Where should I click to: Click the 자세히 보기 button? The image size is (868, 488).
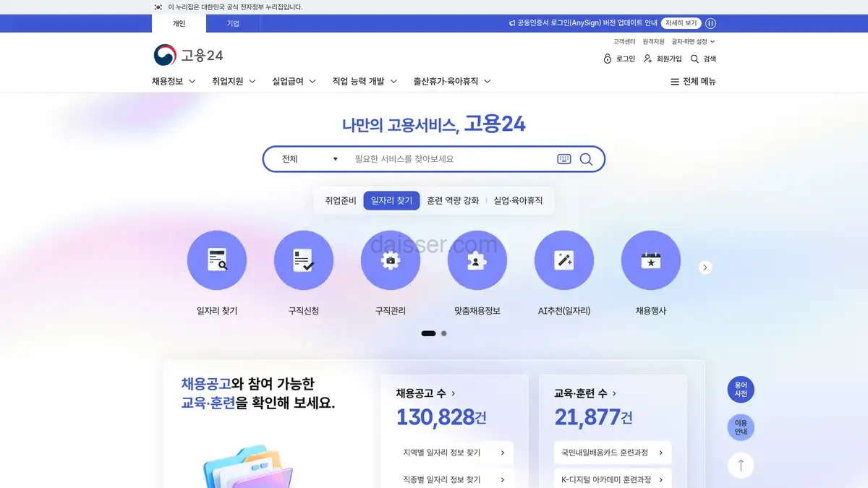tap(681, 23)
